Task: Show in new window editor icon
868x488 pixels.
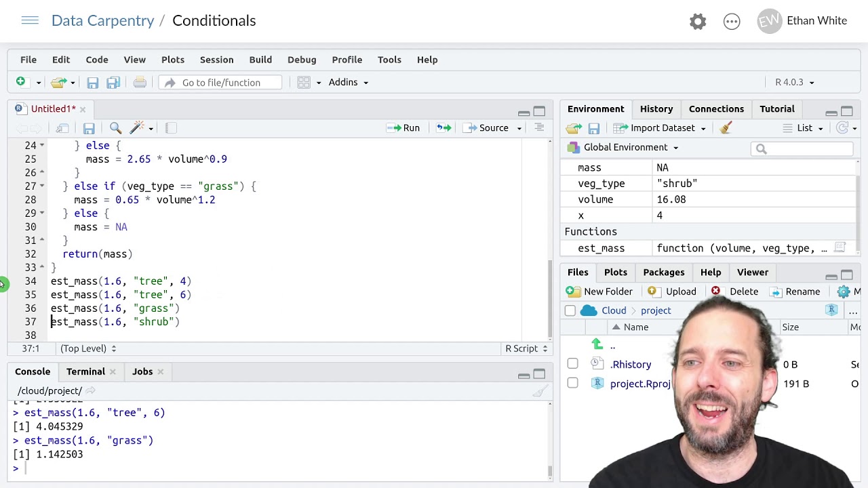Action: [62, 128]
